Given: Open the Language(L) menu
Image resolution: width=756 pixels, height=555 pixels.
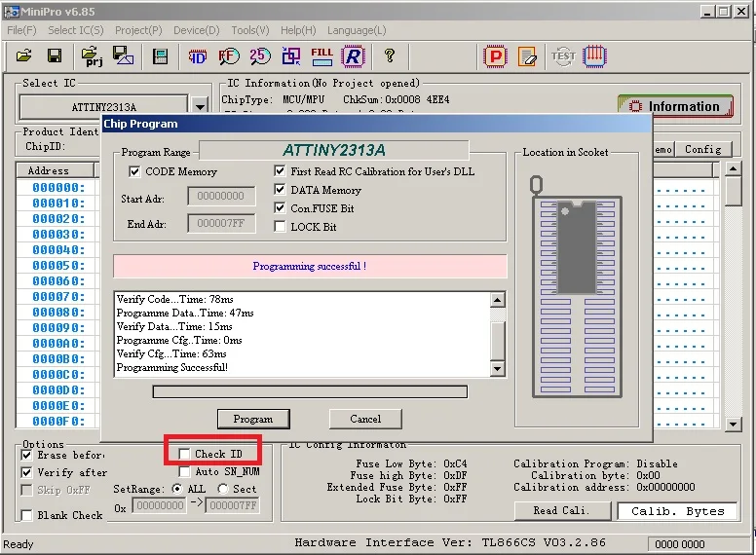Looking at the screenshot, I should click(x=357, y=30).
